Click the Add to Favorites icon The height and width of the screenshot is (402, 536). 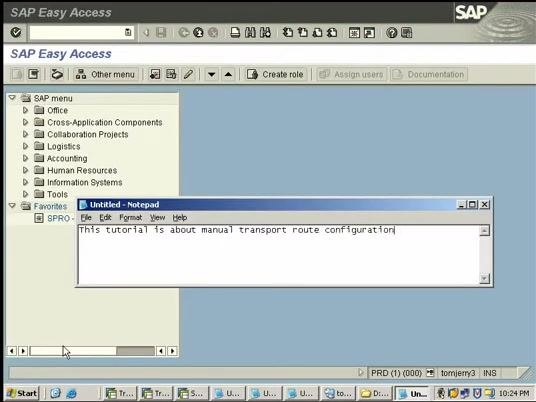[155, 74]
